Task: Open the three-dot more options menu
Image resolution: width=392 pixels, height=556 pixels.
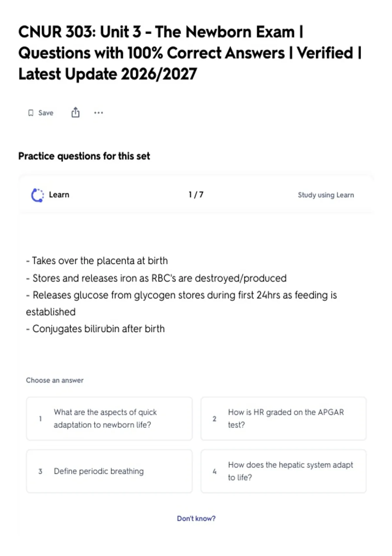Action: click(x=98, y=113)
